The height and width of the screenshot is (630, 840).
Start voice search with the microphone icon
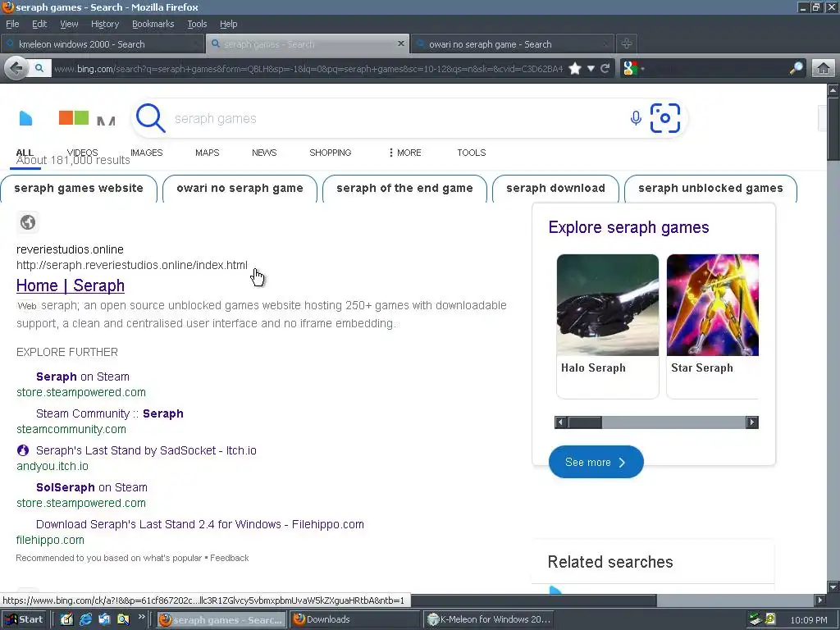(636, 118)
